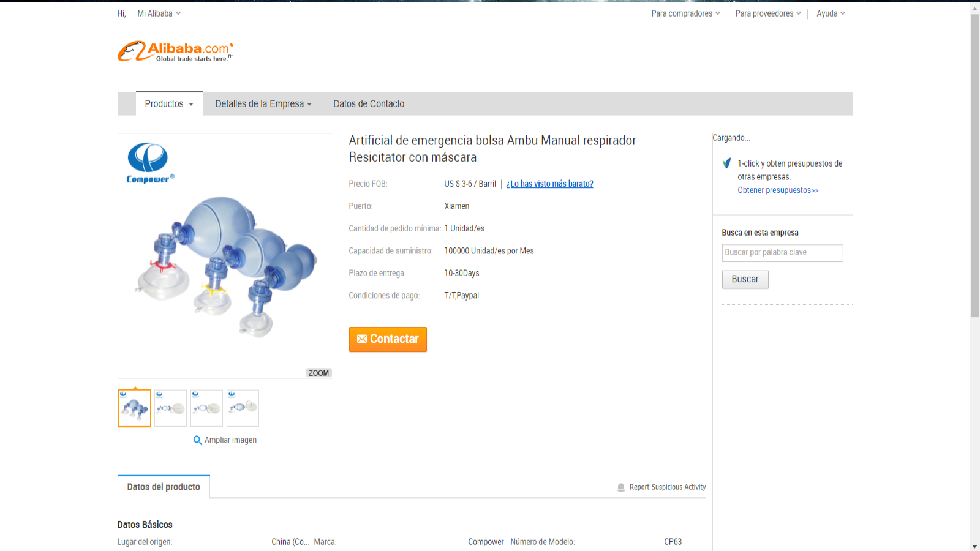Go to Datos de Contacto tab
This screenshot has height=551, width=980.
[369, 104]
